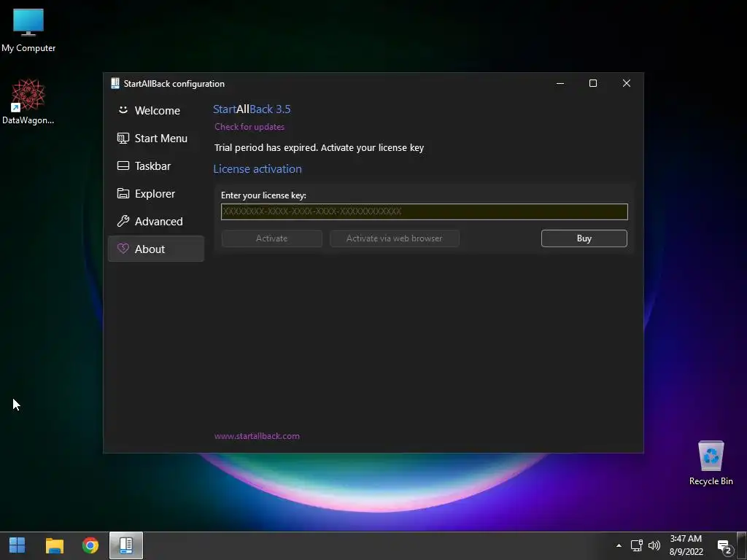Viewport: 747px width, 560px height.
Task: Click the Welcome smiley face icon
Action: click(123, 110)
